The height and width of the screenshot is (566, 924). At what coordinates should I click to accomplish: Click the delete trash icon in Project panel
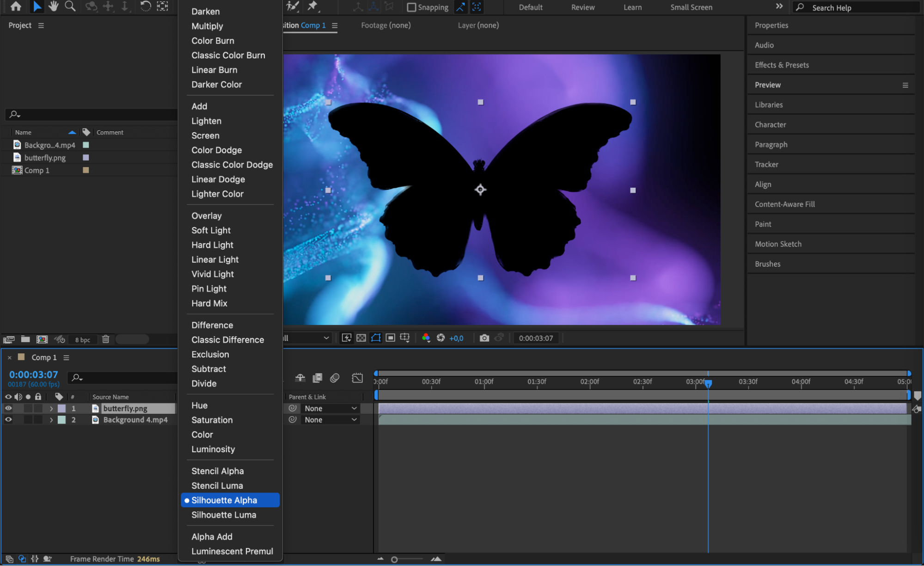105,339
